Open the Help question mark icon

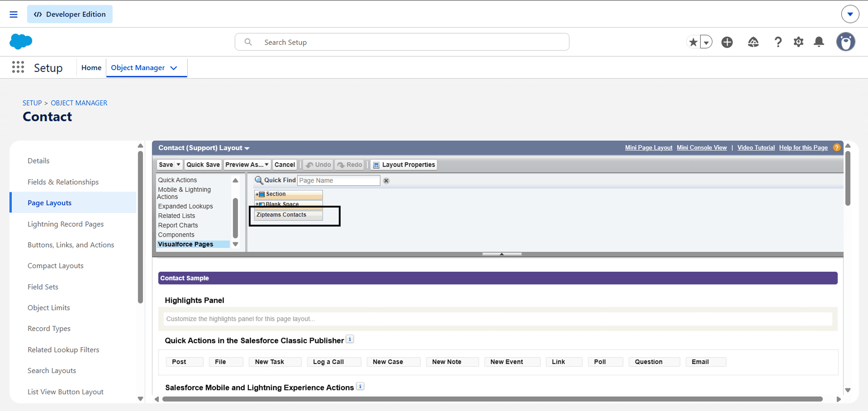[x=778, y=42]
